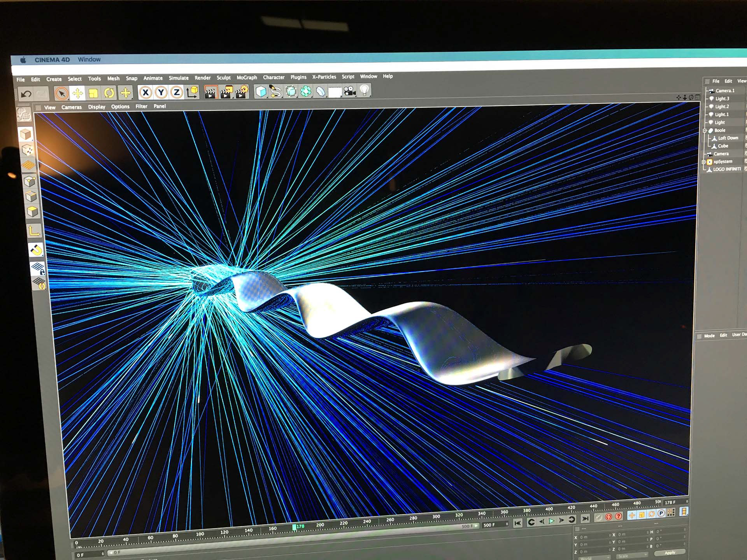
Task: Click the Bend deformer icon
Action: [x=320, y=91]
